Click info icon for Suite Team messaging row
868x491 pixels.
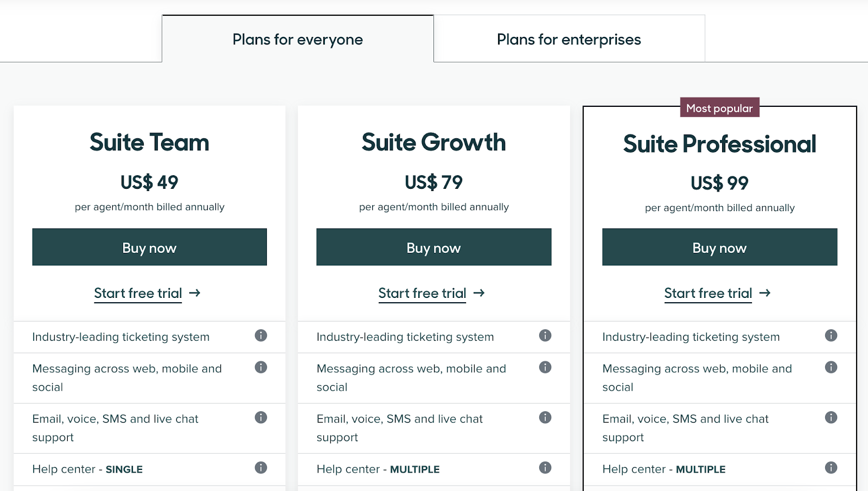[x=261, y=367]
